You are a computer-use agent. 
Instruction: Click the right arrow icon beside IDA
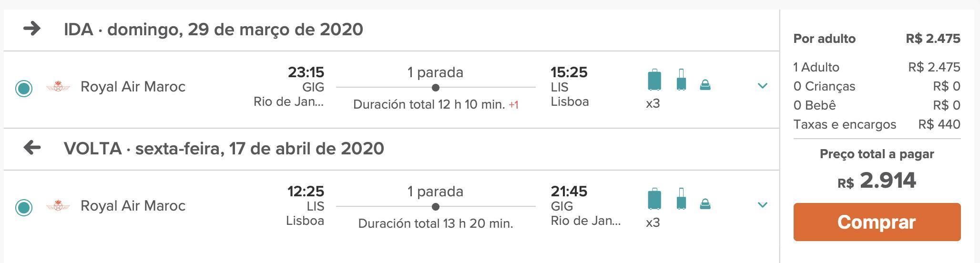tap(32, 29)
